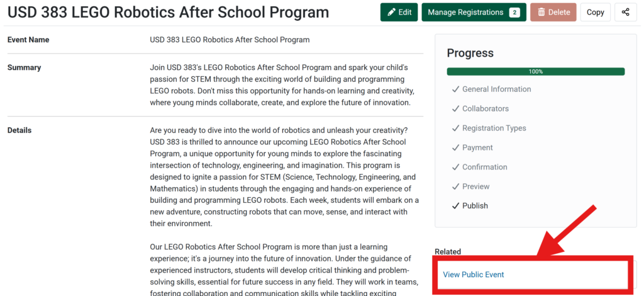The width and height of the screenshot is (644, 296).
Task: Click the checkmark next to Payment
Action: pos(455,147)
